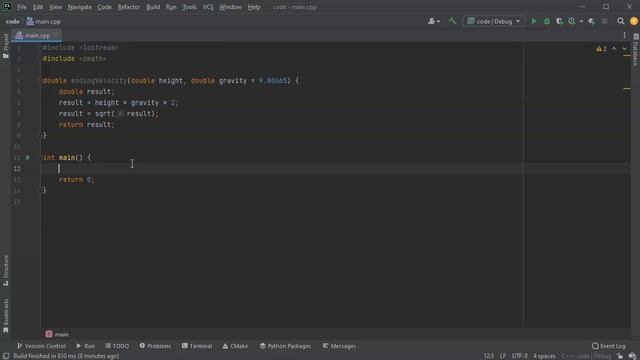Open the user account icon menu

coord(433,21)
